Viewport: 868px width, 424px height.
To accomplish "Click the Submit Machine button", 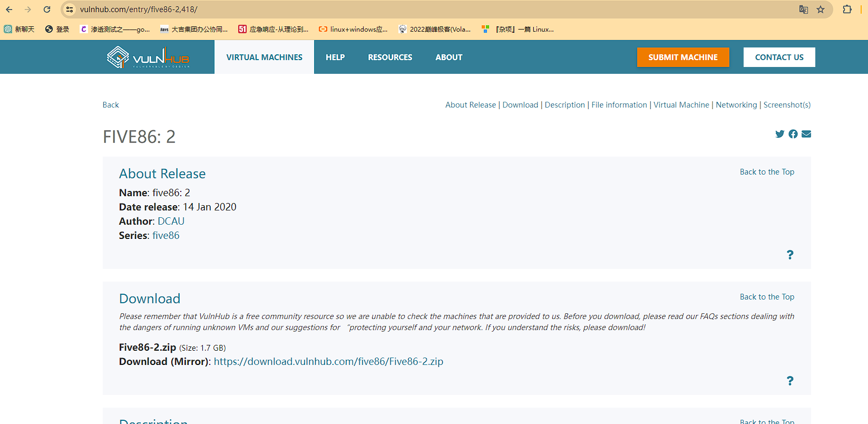I will coord(683,57).
